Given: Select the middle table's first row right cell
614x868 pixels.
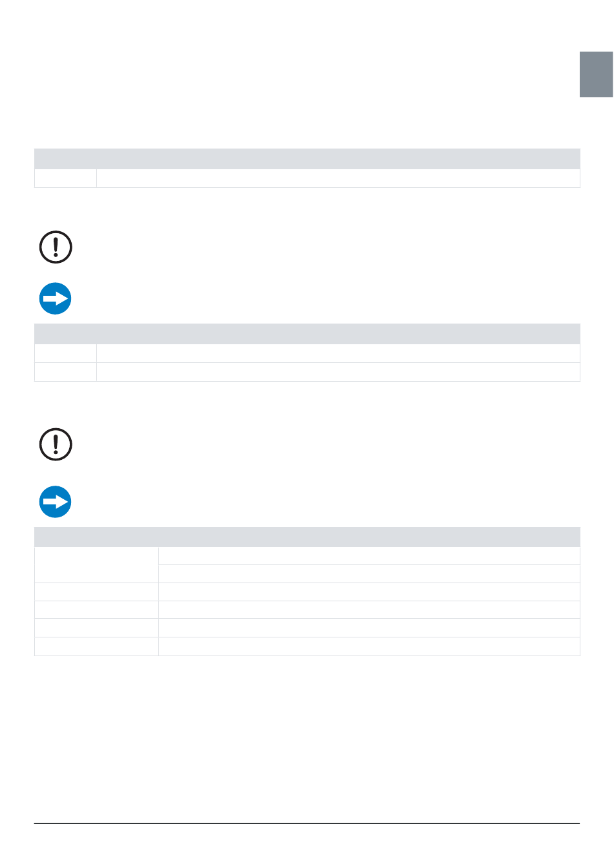Looking at the screenshot, I should coord(338,353).
